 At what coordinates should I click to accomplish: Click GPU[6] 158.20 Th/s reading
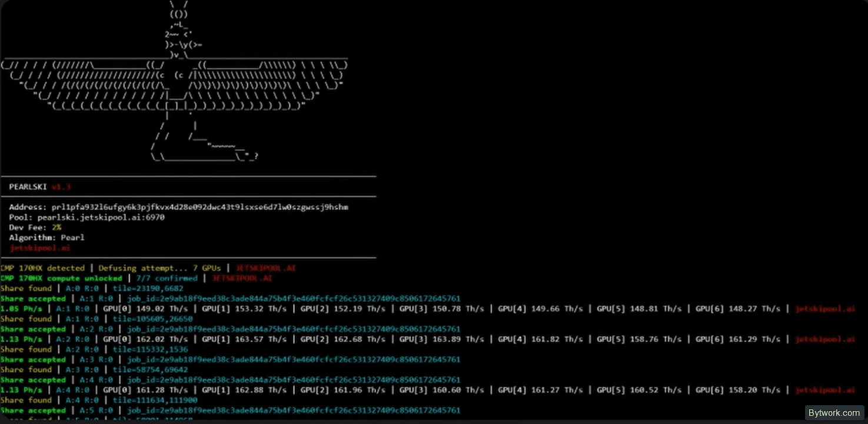tap(739, 390)
